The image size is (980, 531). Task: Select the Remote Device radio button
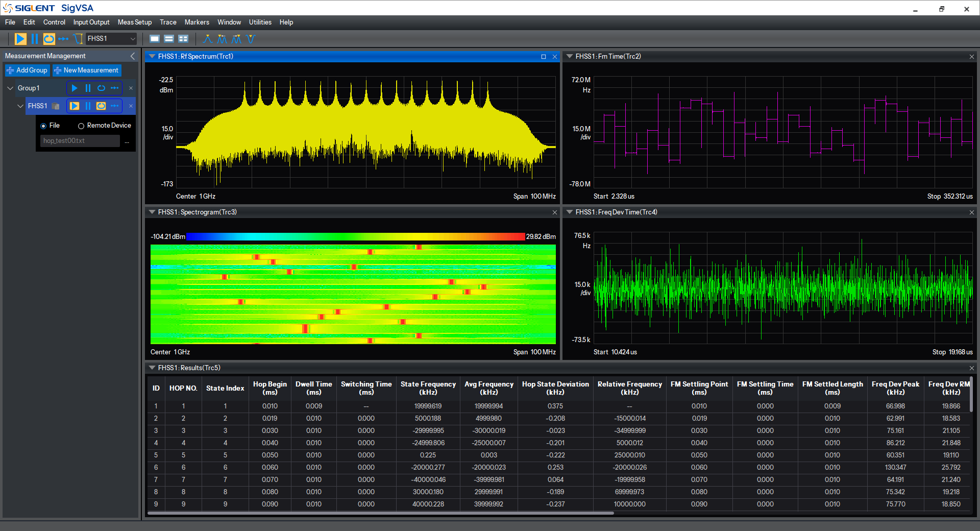click(81, 126)
